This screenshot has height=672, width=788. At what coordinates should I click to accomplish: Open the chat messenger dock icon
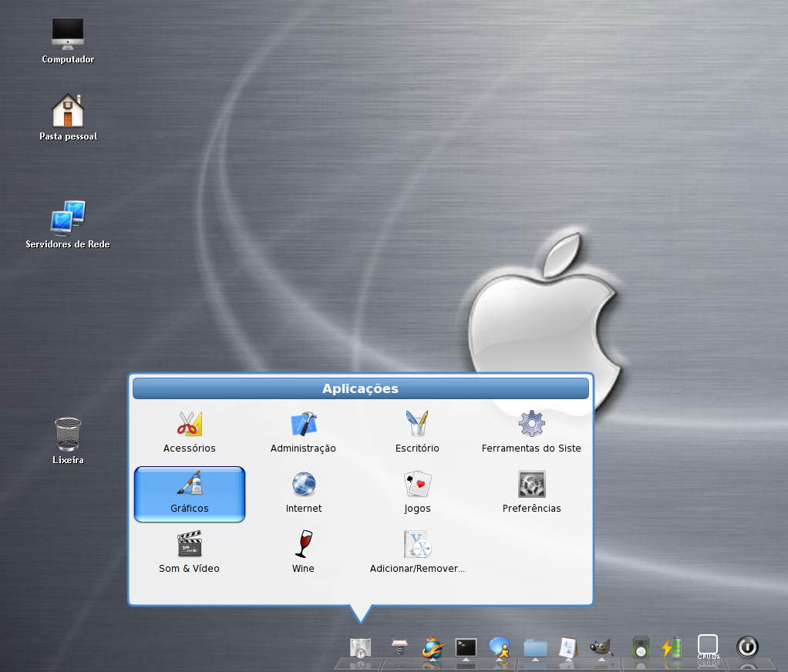click(500, 647)
